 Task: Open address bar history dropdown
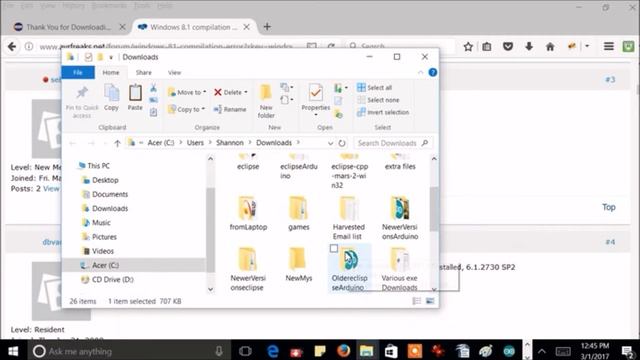pos(330,143)
